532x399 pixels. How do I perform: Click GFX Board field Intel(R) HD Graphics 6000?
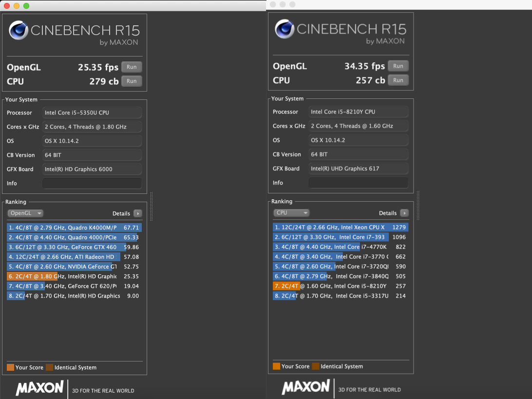92,169
